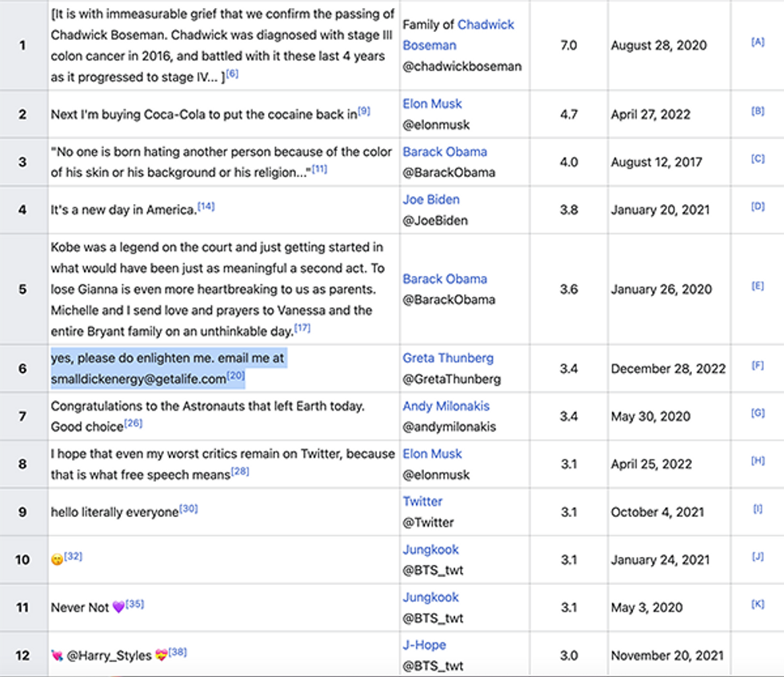Screen dimensions: 784x677
Task: Click the highlighted smalldickenergy@getalife.com text
Action: click(138, 379)
